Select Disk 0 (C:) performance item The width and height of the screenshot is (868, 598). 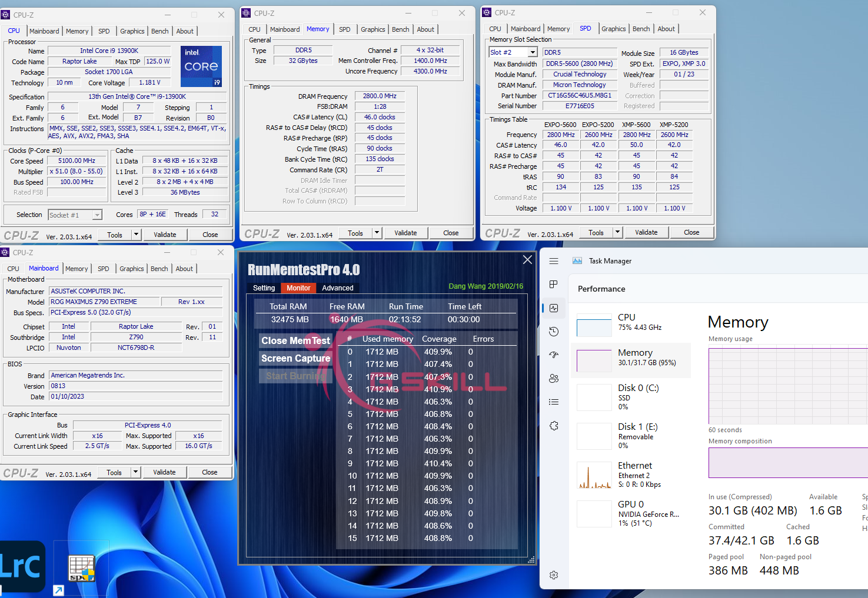point(631,397)
